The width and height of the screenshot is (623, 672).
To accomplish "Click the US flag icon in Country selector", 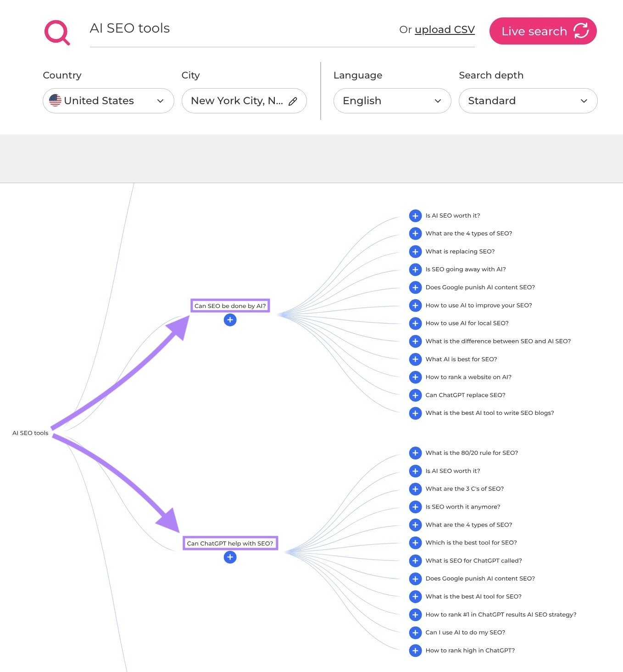I will click(56, 101).
